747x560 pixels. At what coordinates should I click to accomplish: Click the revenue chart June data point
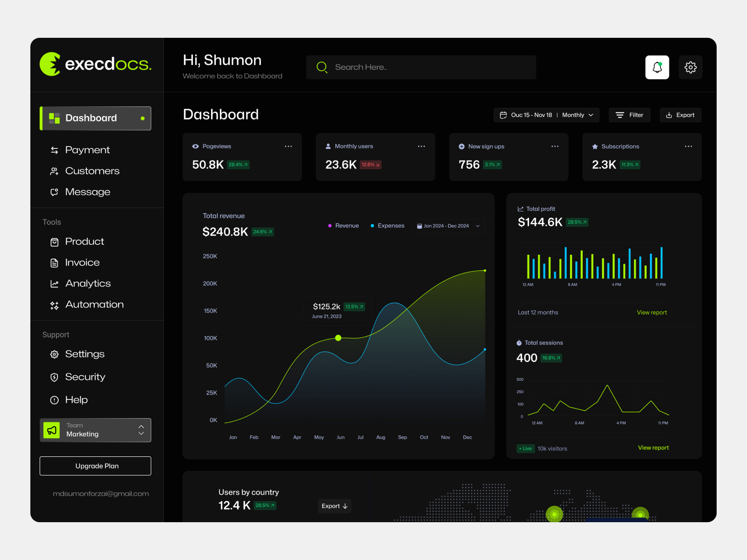click(338, 338)
